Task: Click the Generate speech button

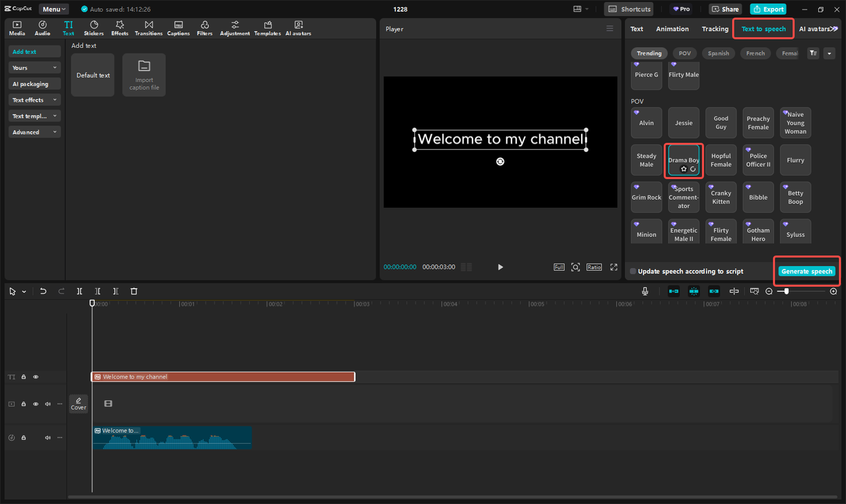Action: [806, 271]
